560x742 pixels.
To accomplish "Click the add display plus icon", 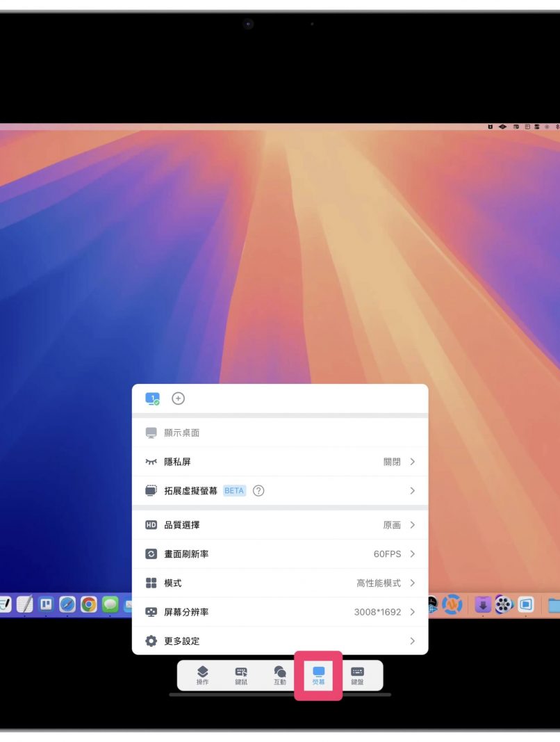I will [x=179, y=398].
